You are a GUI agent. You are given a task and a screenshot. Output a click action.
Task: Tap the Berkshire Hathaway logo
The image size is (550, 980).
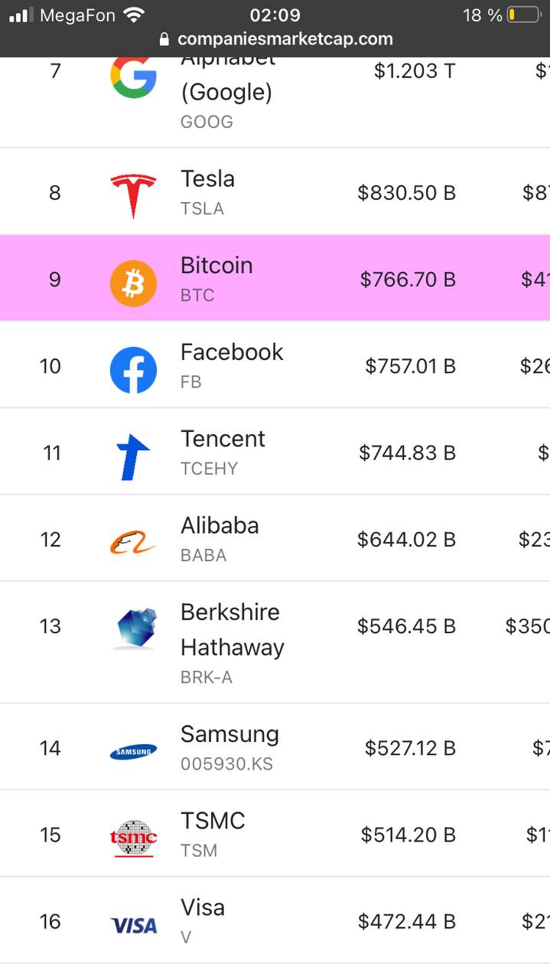(136, 629)
